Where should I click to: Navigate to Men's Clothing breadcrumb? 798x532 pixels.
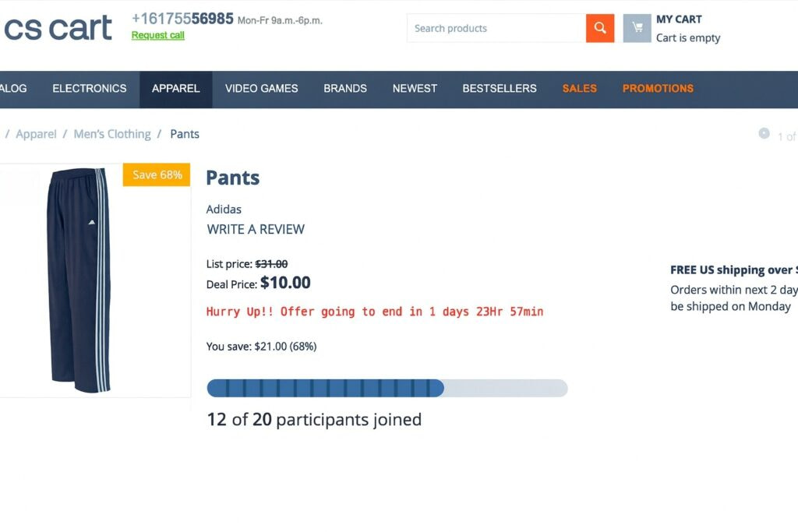pos(112,134)
